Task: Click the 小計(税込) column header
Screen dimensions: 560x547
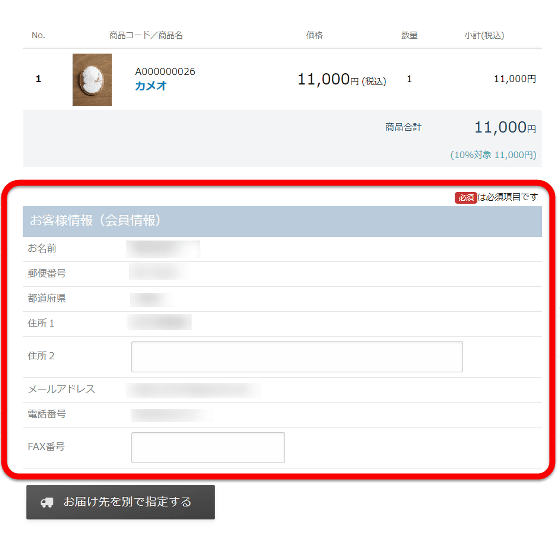Action: pyautogui.click(x=484, y=35)
